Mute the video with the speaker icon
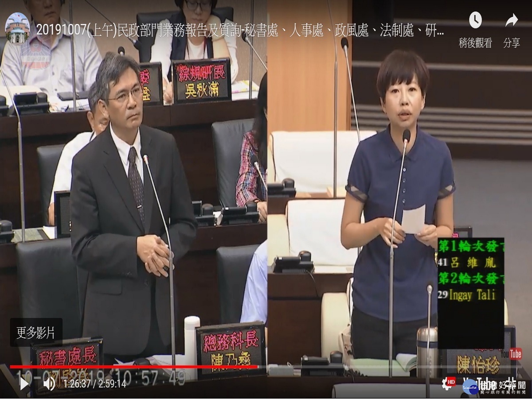Image resolution: width=532 pixels, height=399 pixels. (49, 384)
